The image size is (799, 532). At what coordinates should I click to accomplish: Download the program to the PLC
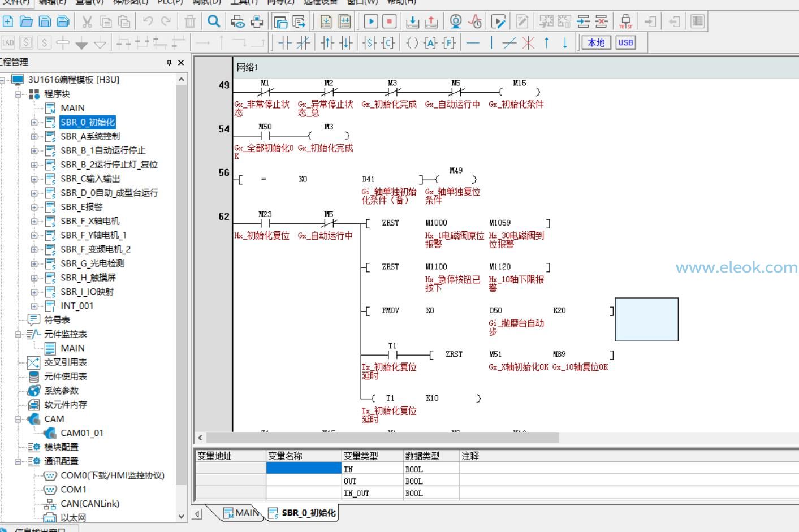coord(413,21)
